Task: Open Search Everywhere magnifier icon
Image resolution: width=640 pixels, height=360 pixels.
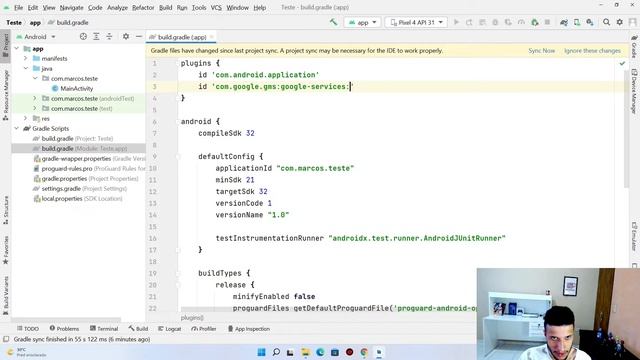Action: (x=607, y=22)
